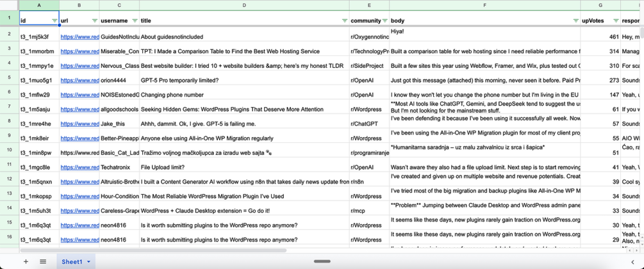Image resolution: width=644 pixels, height=269 pixels.
Task: Collapse side panel chevron at bottom right
Action: pyautogui.click(x=633, y=261)
